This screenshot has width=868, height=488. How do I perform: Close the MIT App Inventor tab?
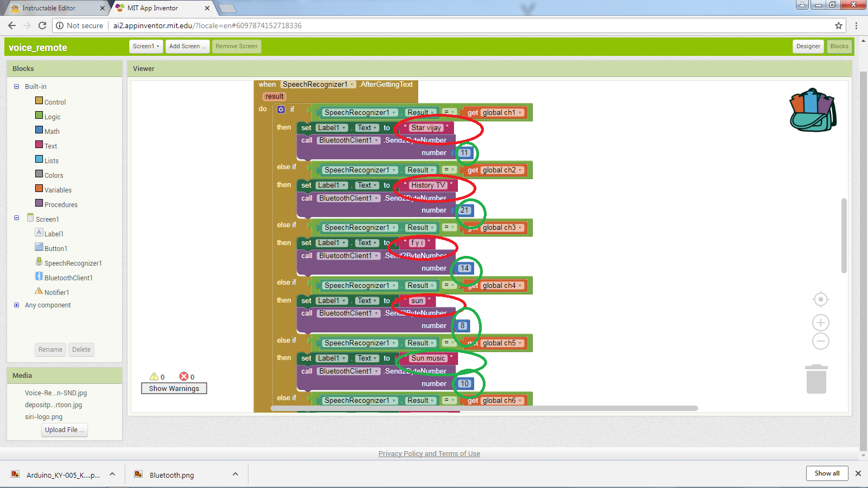pyautogui.click(x=207, y=8)
